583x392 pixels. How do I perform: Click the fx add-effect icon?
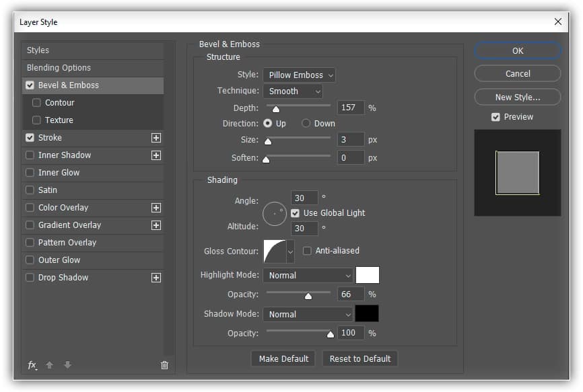(x=32, y=365)
